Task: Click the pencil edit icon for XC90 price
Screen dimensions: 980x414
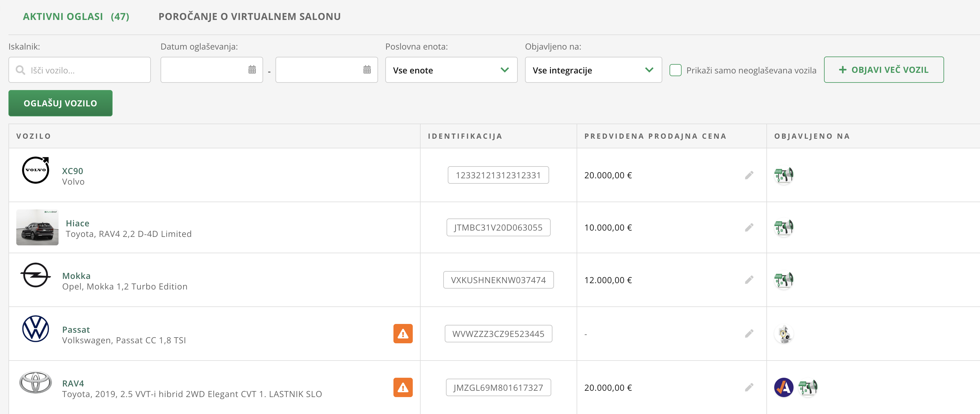Action: coord(749,175)
